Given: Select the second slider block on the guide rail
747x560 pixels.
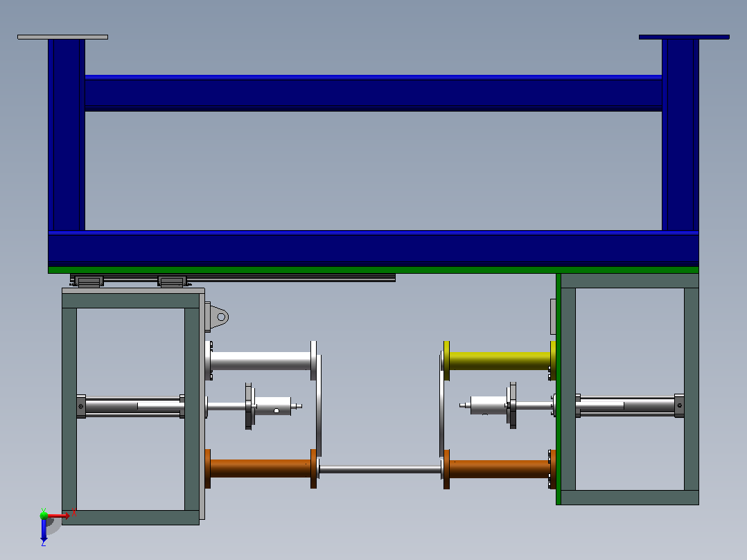Looking at the screenshot, I should (x=172, y=281).
